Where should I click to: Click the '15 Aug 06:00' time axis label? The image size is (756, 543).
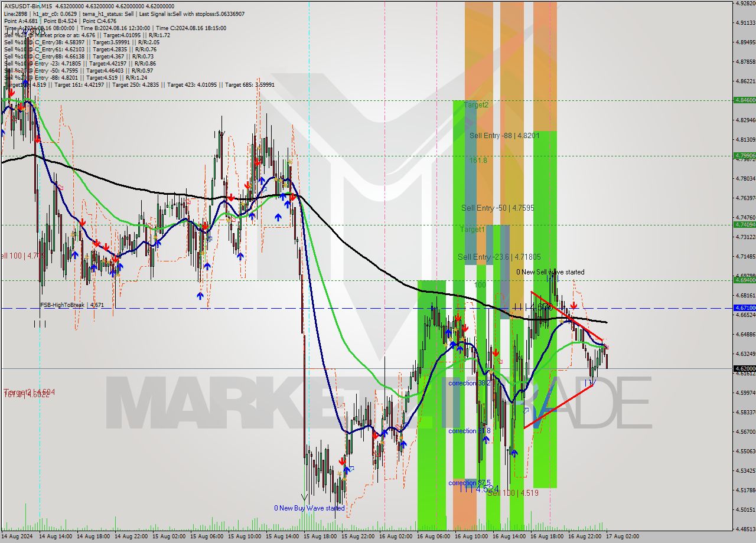click(207, 537)
